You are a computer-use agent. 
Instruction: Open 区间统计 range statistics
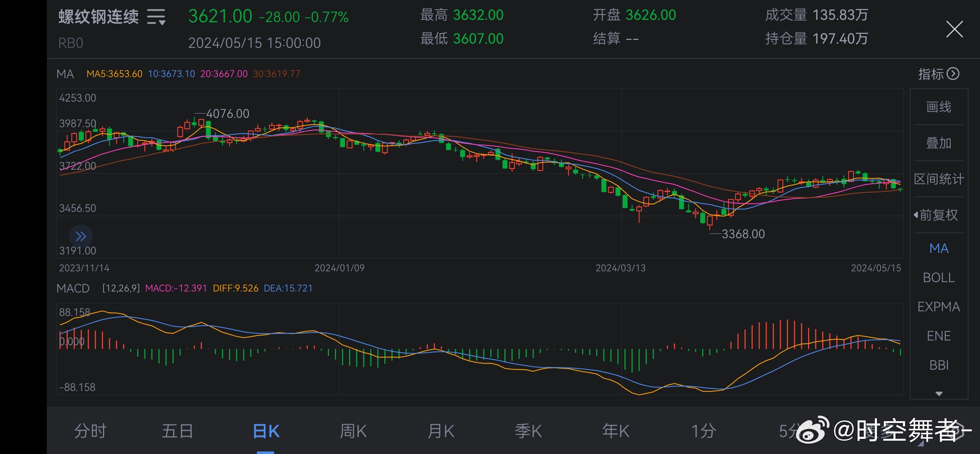pos(939,179)
